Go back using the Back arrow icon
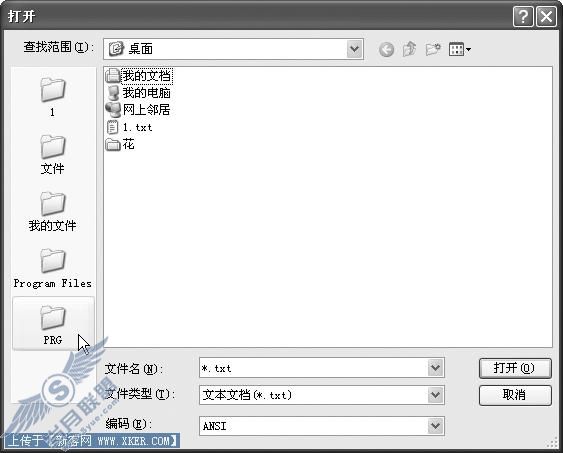 386,50
